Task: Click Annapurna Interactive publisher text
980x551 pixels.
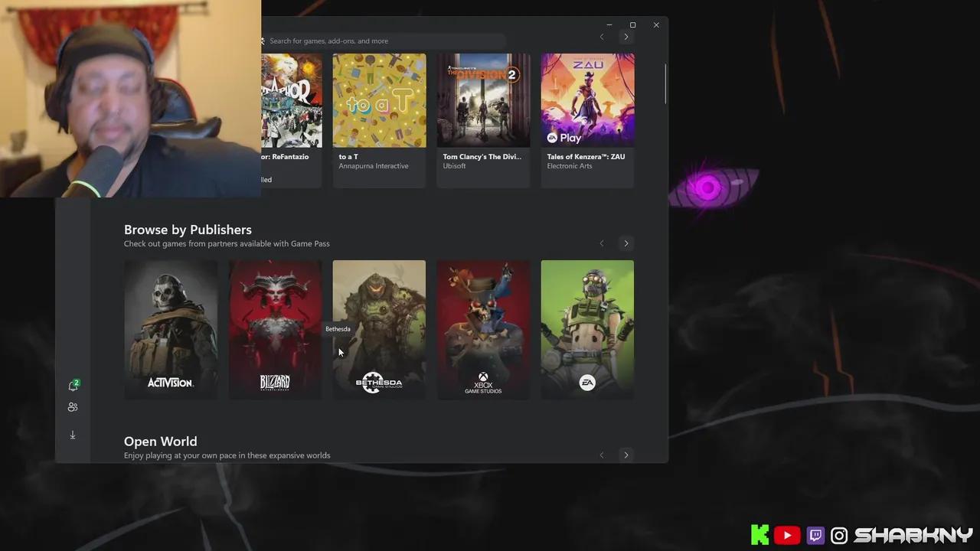Action: tap(374, 166)
